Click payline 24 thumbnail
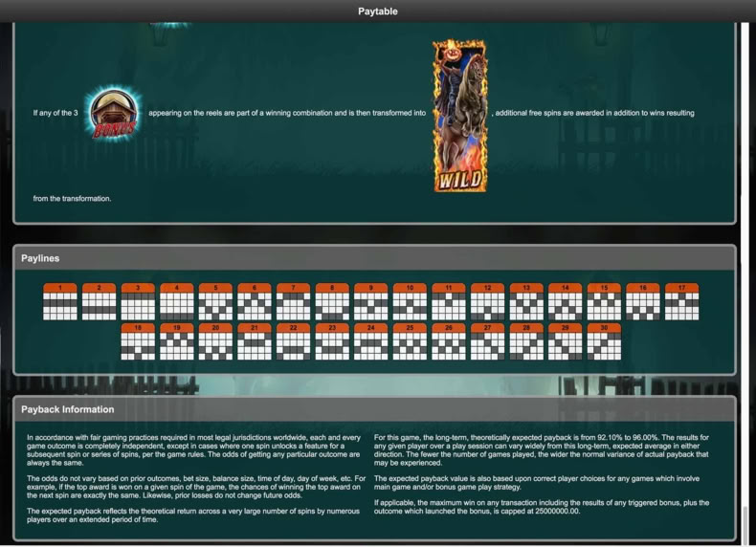 (370, 341)
